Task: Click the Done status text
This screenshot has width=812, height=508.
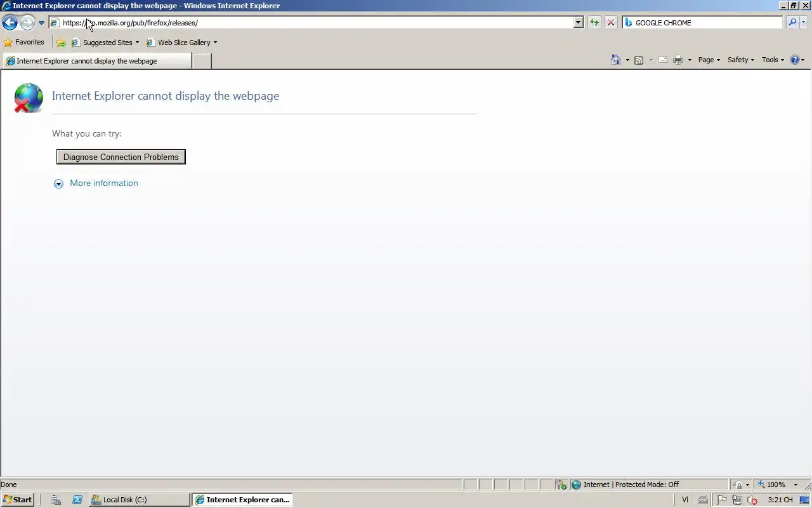Action: pos(9,485)
